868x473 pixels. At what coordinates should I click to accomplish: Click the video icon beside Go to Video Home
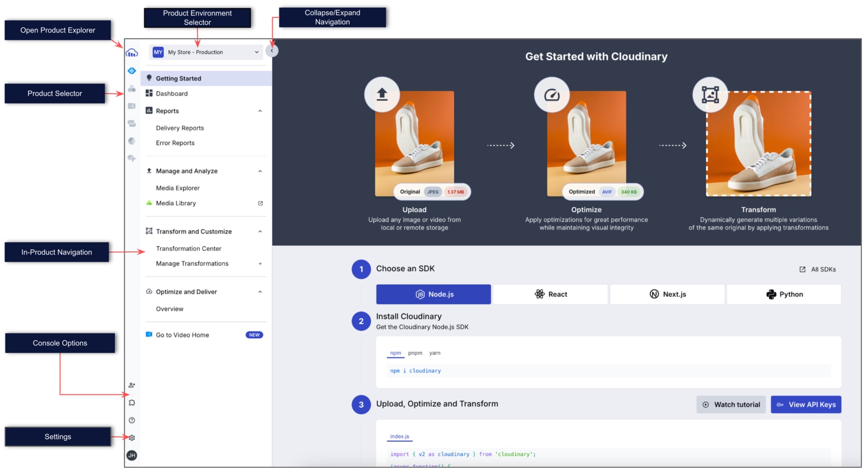coord(149,334)
